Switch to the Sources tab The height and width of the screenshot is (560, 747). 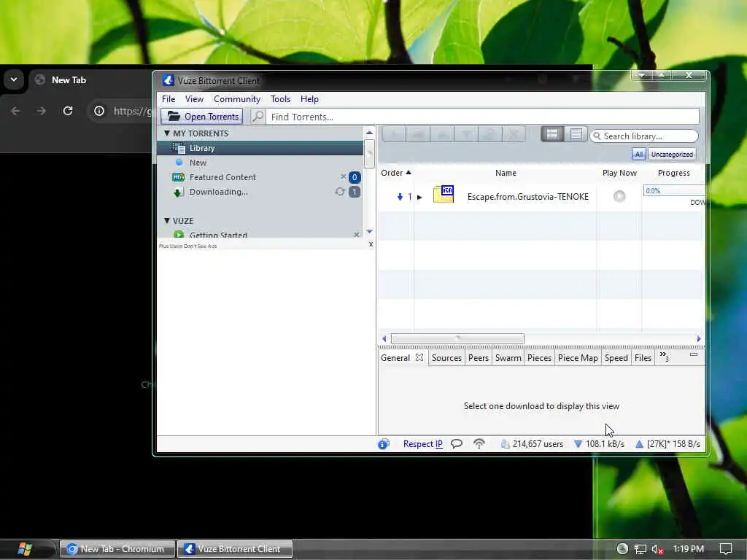(x=446, y=357)
